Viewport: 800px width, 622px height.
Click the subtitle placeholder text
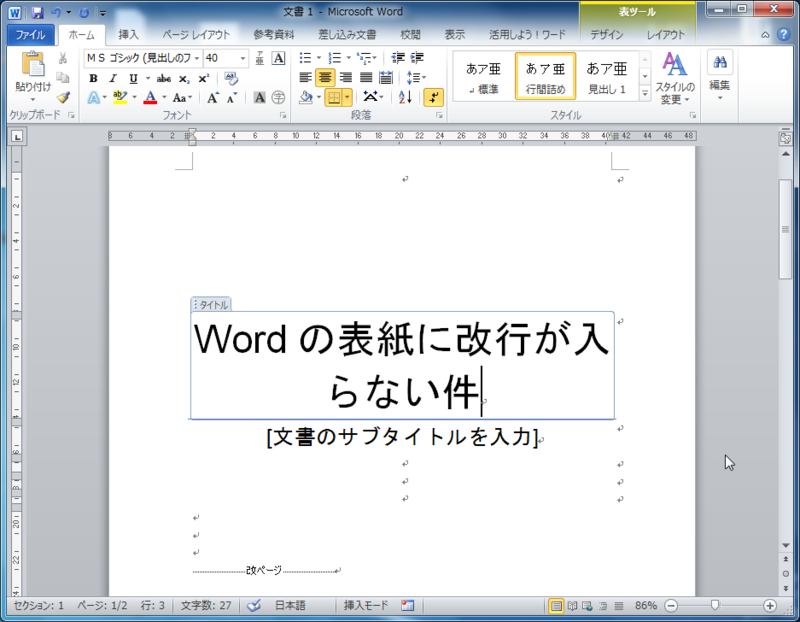tap(402, 437)
